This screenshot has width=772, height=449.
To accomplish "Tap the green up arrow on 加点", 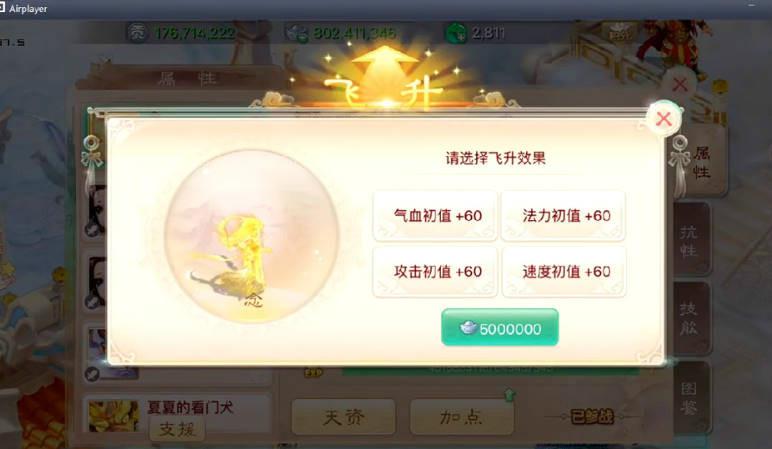I will [509, 394].
